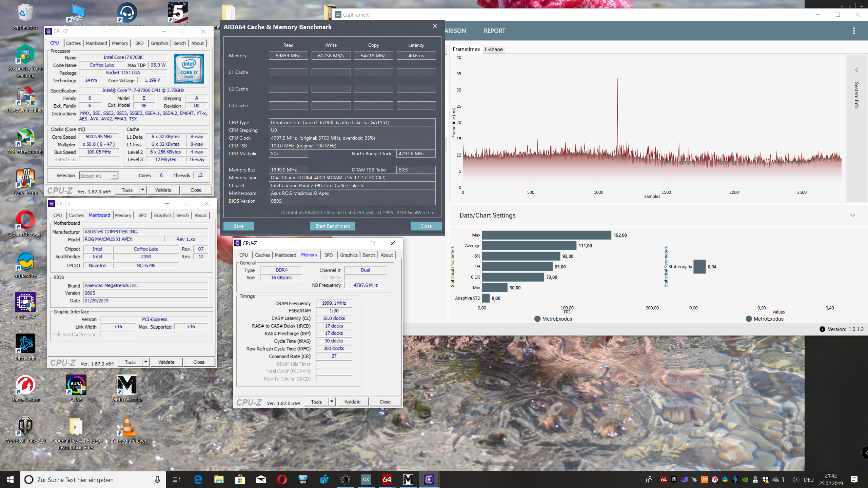This screenshot has height=488, width=868.
Task: Open the REPORT menu in CapFrameX
Action: (494, 30)
